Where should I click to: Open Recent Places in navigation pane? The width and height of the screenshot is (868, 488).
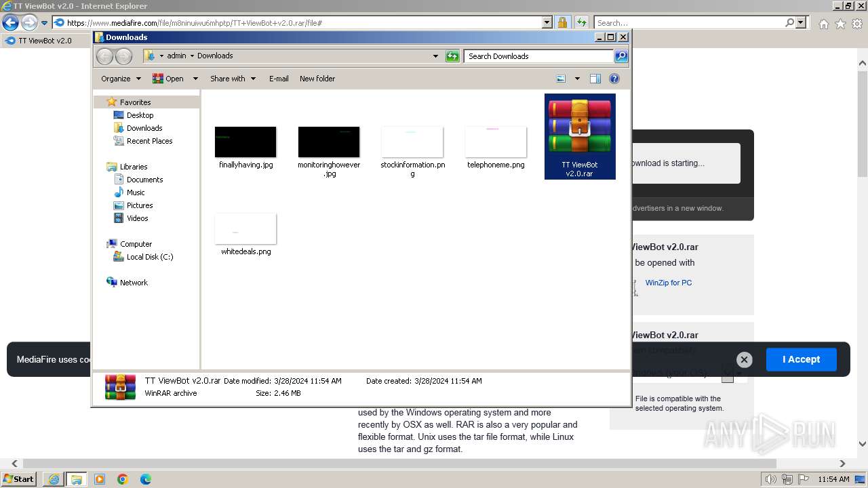[149, 141]
